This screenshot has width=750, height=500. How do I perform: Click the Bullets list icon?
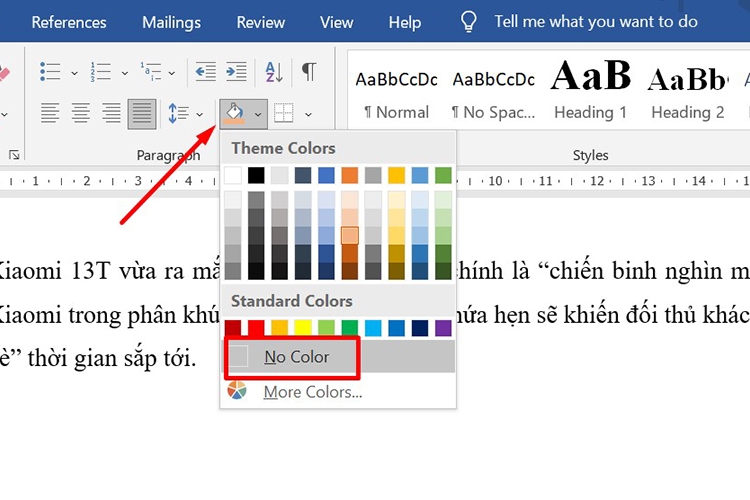coord(50,72)
